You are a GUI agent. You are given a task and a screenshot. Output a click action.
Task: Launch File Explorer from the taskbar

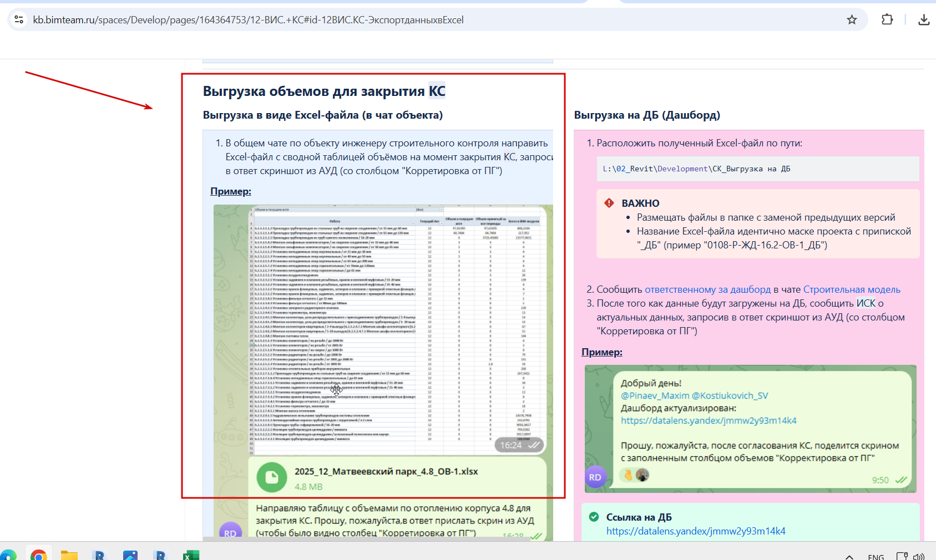click(x=69, y=554)
